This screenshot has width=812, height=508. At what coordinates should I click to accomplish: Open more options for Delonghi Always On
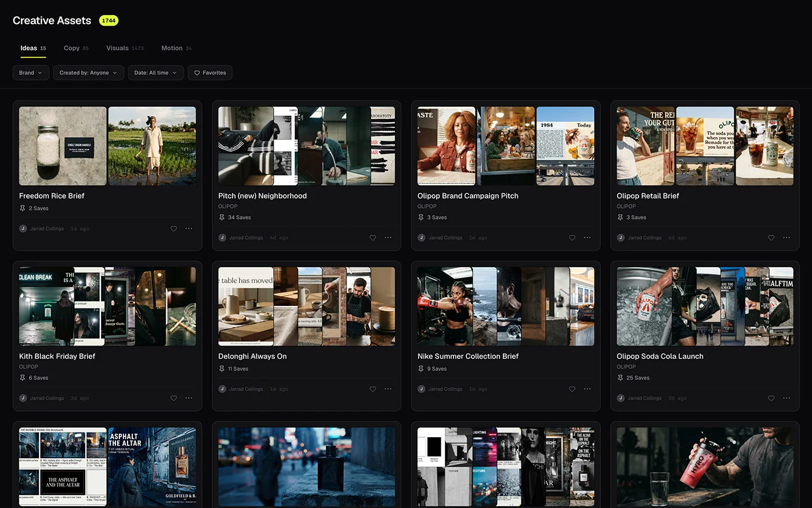coord(388,389)
